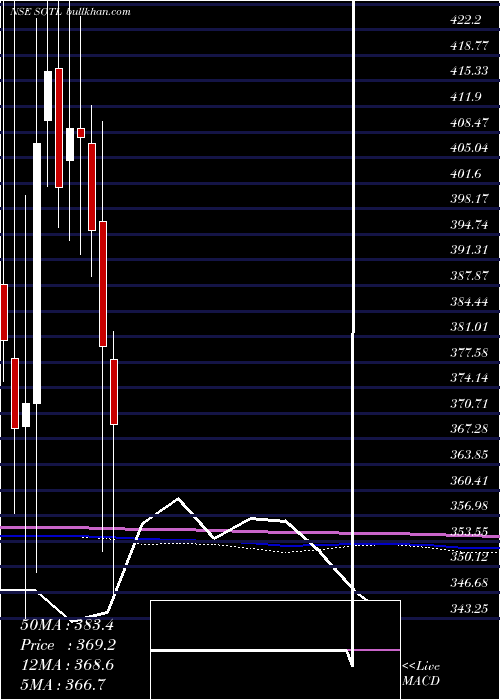Click the 367.28 price axis label
Image resolution: width=500 pixels, height=700 pixels.
pos(471,429)
